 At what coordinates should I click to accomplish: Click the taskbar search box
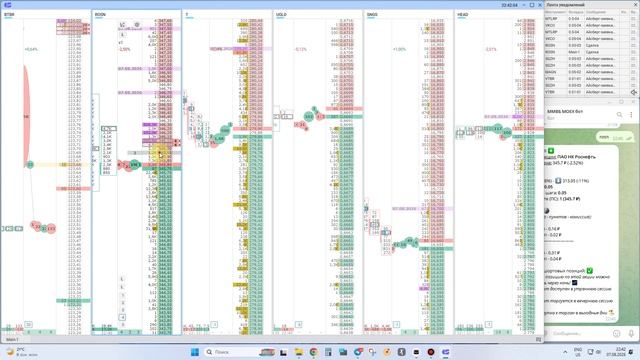[x=240, y=352]
